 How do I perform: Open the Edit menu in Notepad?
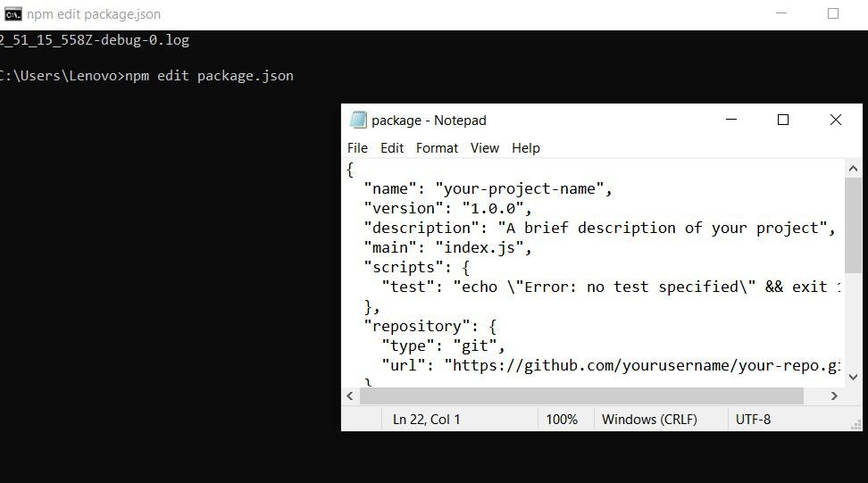[x=392, y=148]
